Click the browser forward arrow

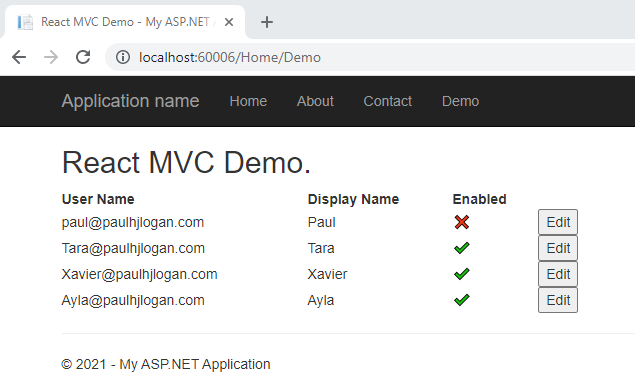point(51,57)
